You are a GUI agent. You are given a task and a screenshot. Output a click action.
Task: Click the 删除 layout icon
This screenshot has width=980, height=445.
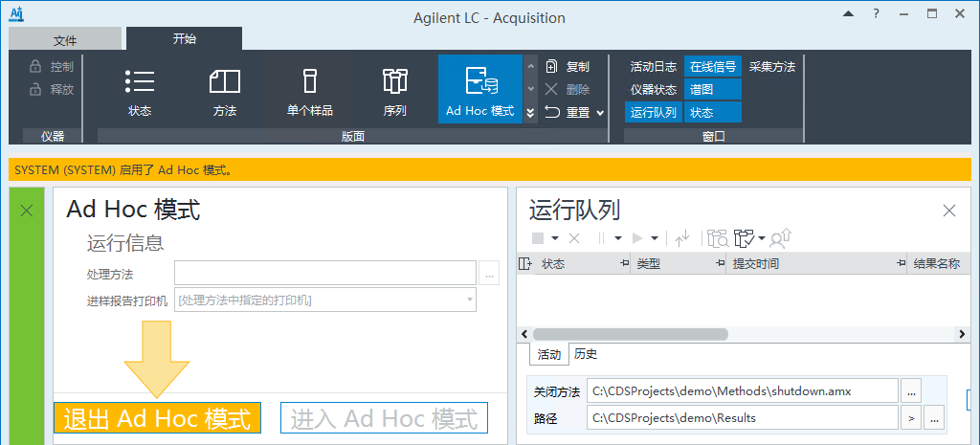pos(551,89)
